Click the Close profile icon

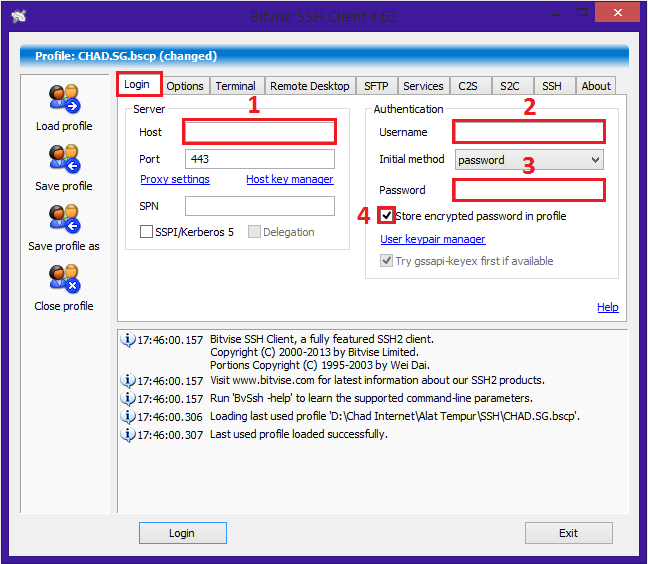[64, 279]
